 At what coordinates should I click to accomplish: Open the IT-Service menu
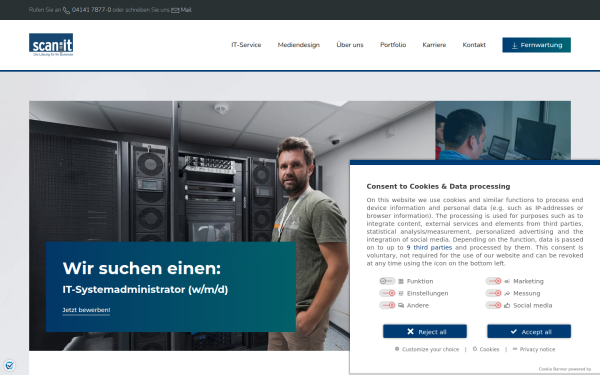coord(246,45)
